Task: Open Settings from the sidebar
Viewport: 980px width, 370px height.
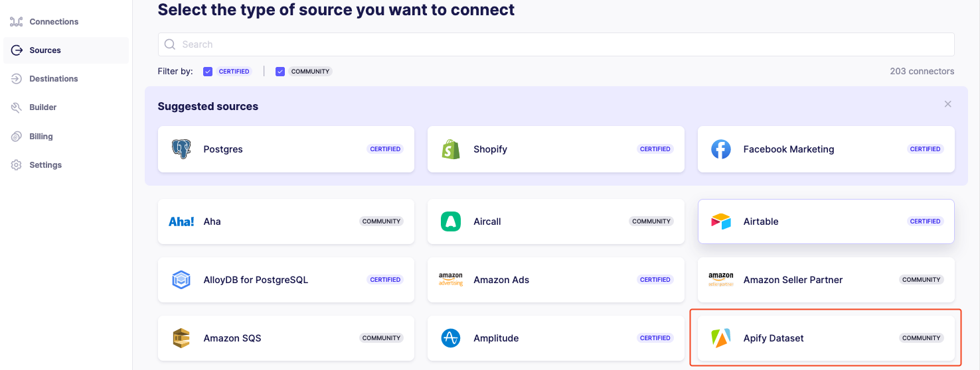Action: pos(45,165)
